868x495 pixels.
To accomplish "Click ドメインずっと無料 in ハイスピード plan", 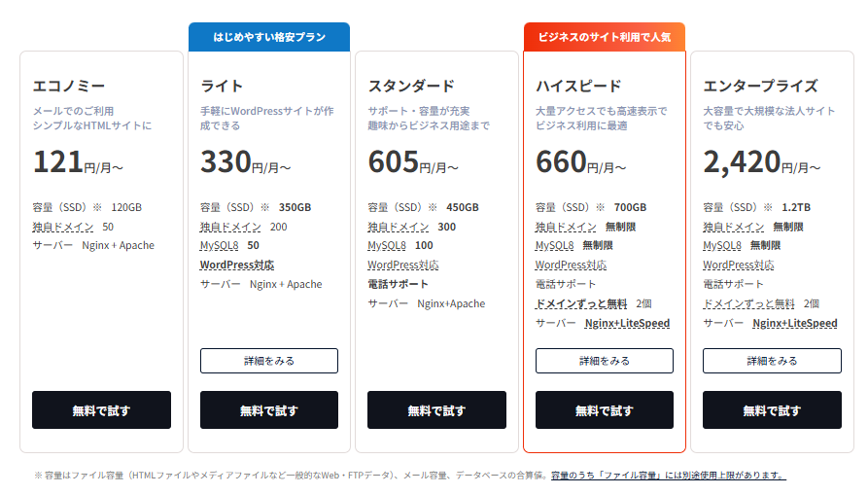I will tap(580, 303).
